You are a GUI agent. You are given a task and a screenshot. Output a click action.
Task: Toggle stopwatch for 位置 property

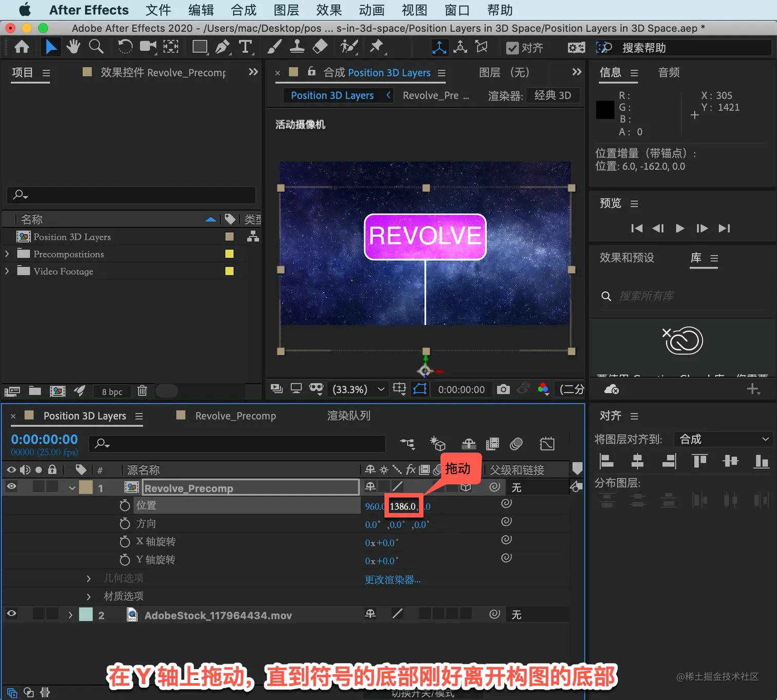[124, 505]
